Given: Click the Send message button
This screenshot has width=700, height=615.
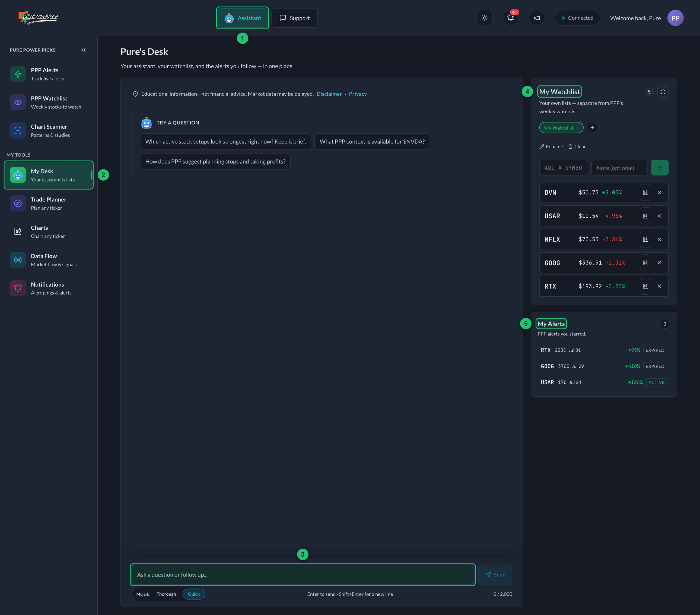Looking at the screenshot, I should coord(495,575).
